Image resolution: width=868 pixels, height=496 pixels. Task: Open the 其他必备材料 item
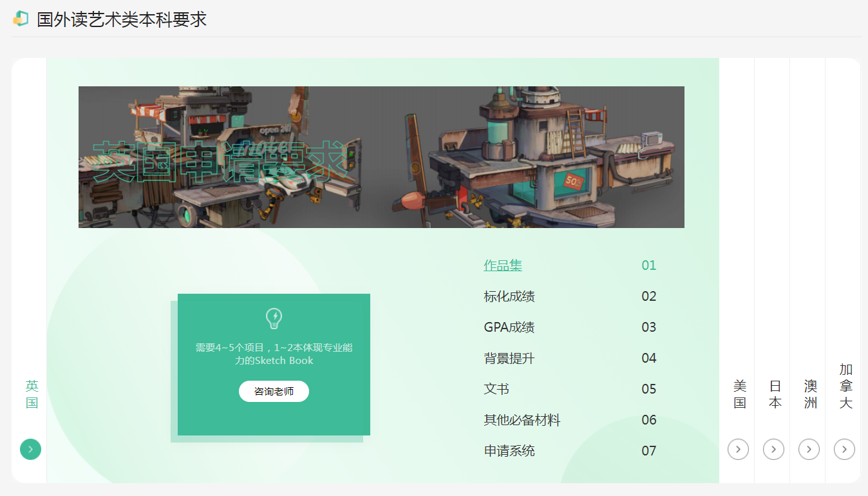point(522,420)
